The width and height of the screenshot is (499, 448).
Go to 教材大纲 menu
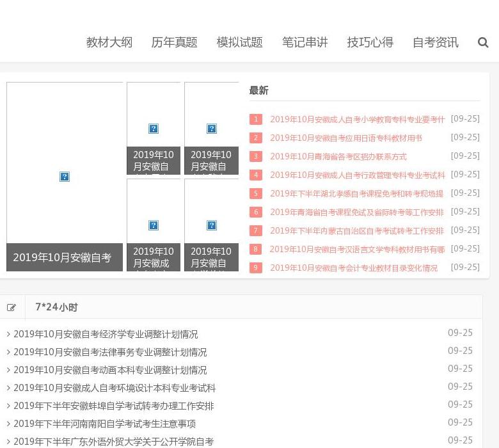coord(109,42)
